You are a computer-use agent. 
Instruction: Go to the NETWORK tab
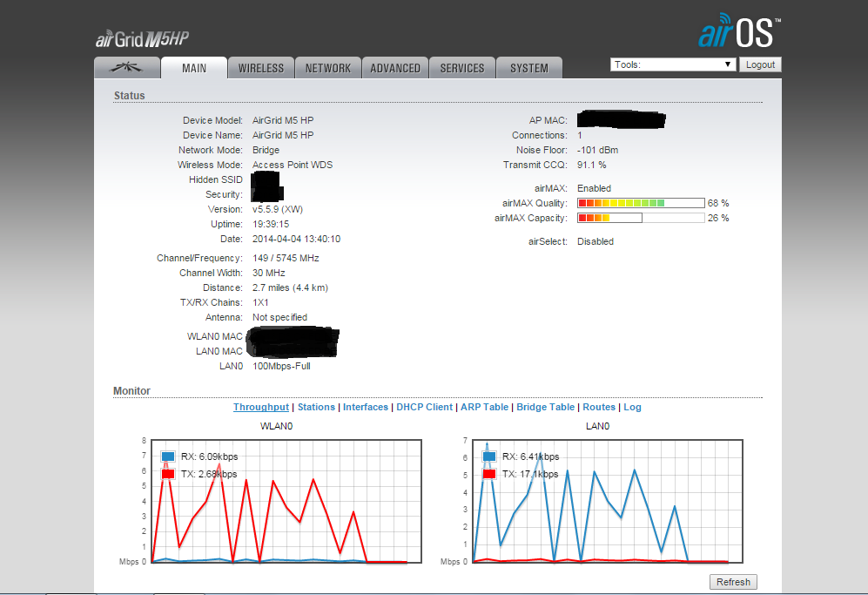(328, 68)
